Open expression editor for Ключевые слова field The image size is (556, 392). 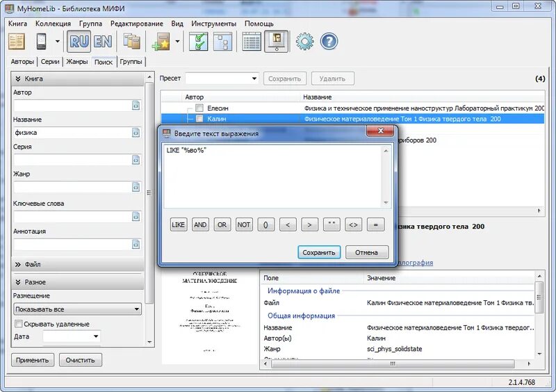[136, 216]
